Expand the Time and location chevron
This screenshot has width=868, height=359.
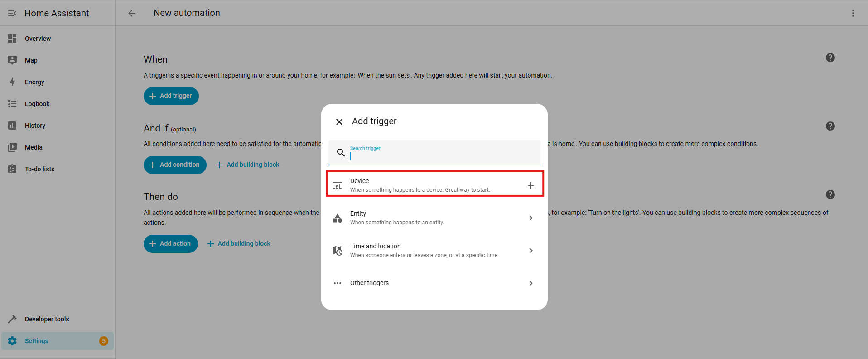click(531, 251)
